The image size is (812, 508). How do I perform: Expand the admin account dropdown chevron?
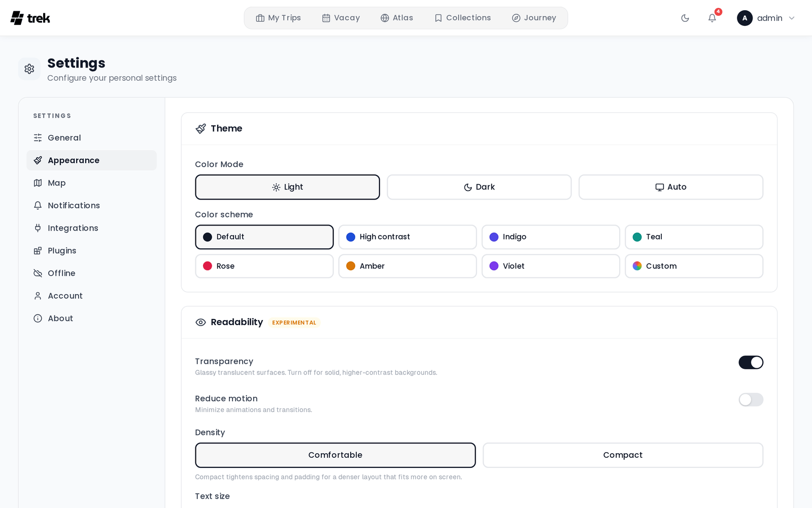pos(791,18)
